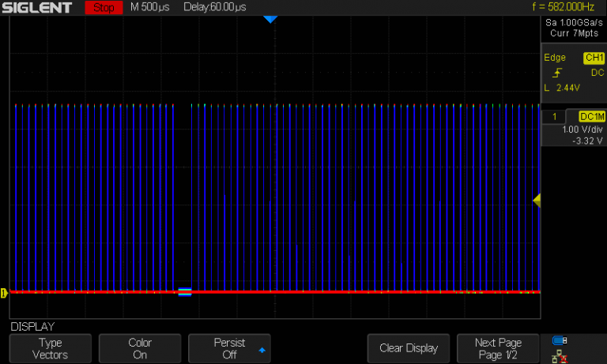Click the yellow channel 1 ground marker
607x364 pixels.
[4, 294]
